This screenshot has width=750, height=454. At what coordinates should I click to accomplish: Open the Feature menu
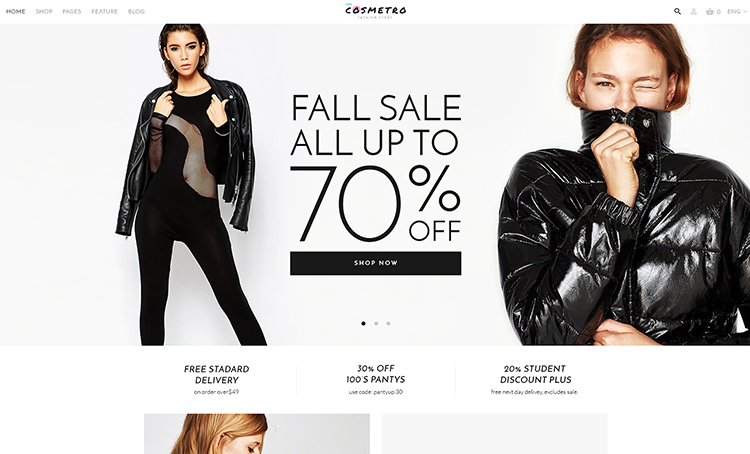104,11
